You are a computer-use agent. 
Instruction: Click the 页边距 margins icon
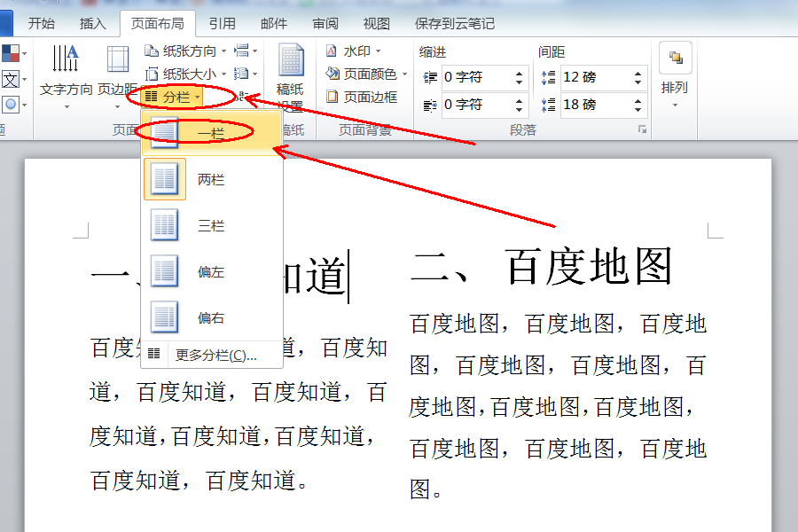click(118, 59)
